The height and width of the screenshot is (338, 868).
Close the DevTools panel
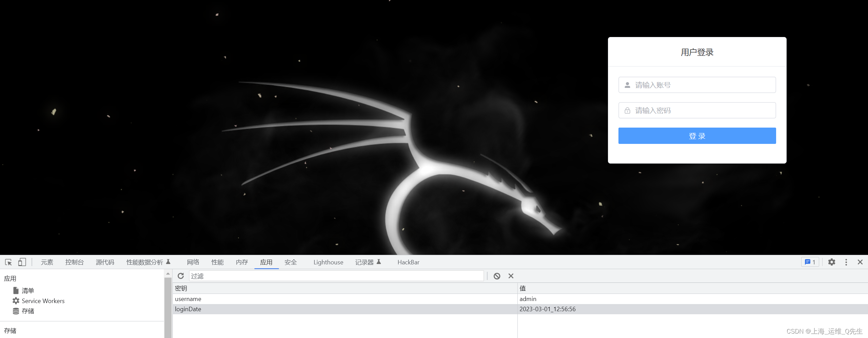point(860,262)
